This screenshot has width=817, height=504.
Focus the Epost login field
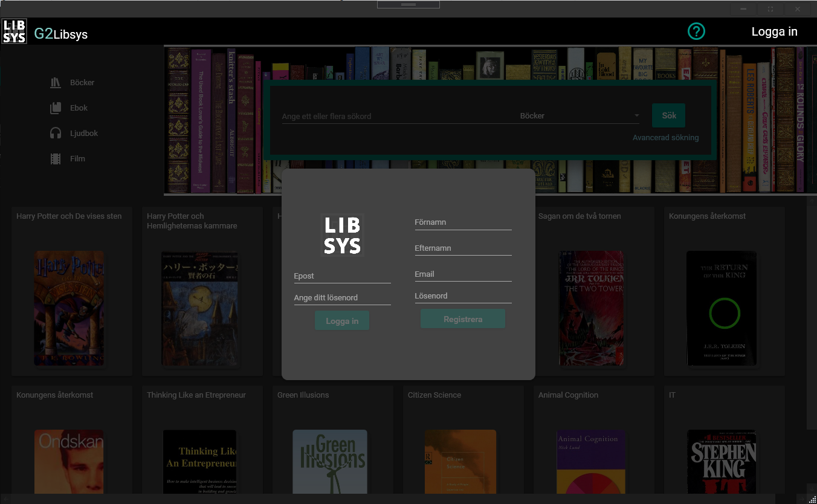click(x=342, y=276)
